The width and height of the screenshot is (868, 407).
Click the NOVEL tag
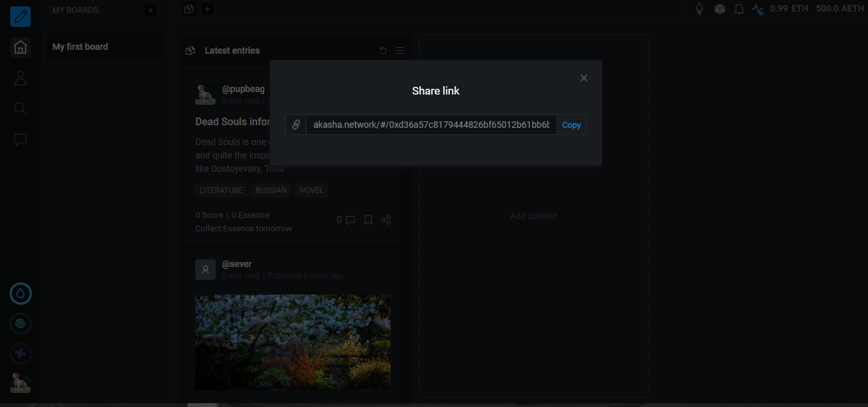[311, 190]
